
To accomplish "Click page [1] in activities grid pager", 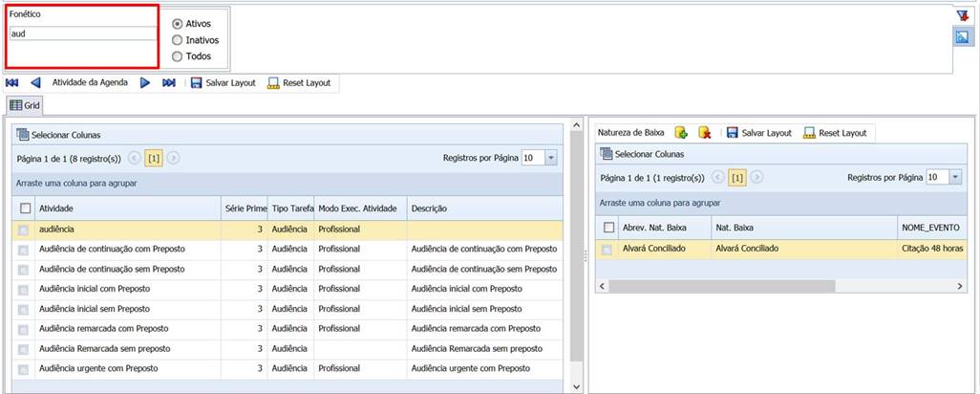I will pos(154,159).
